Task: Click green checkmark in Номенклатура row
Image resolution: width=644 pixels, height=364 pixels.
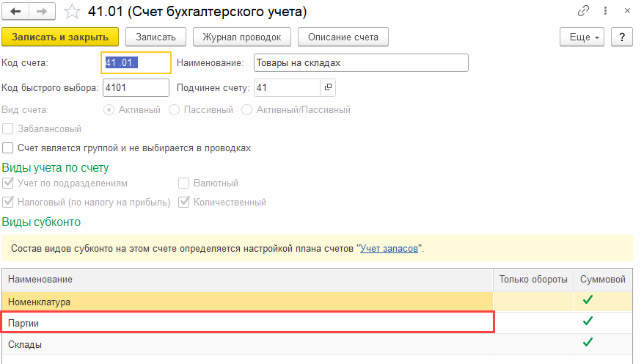Action: pyautogui.click(x=587, y=300)
